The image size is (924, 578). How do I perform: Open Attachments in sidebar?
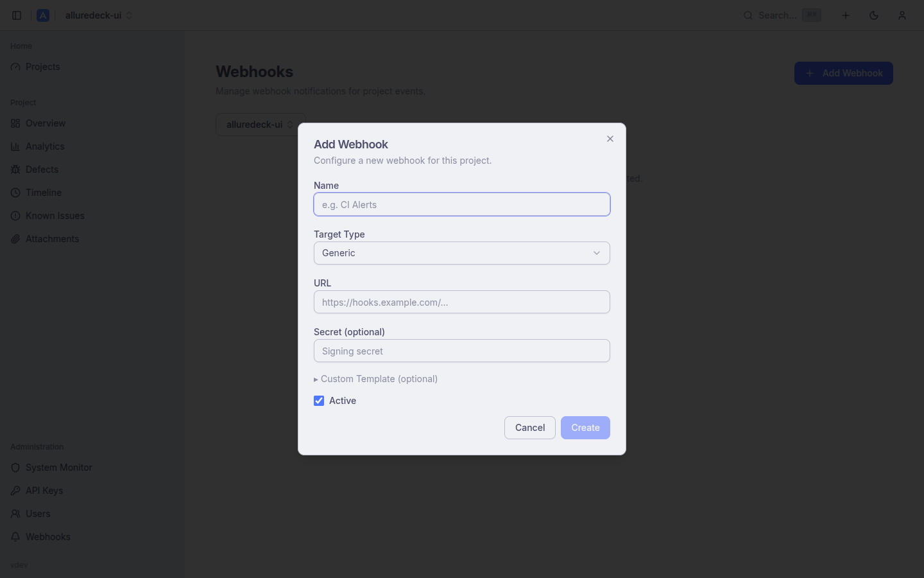92,239
